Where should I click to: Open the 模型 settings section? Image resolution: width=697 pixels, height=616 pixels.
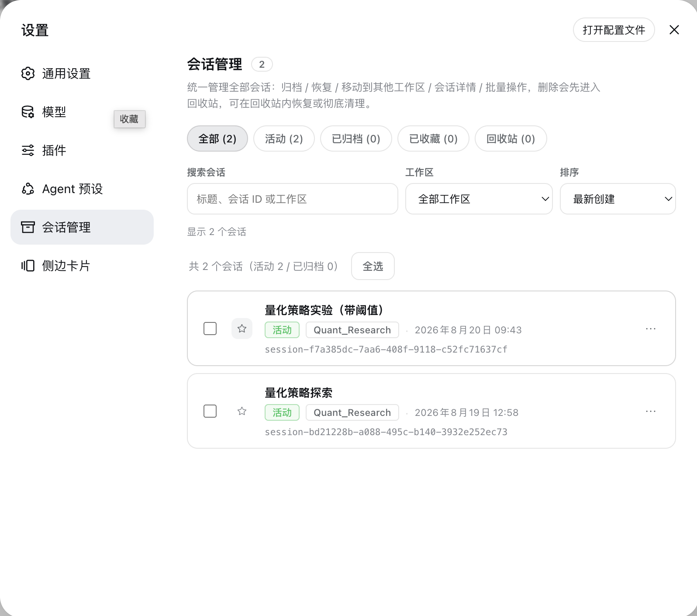[82, 112]
